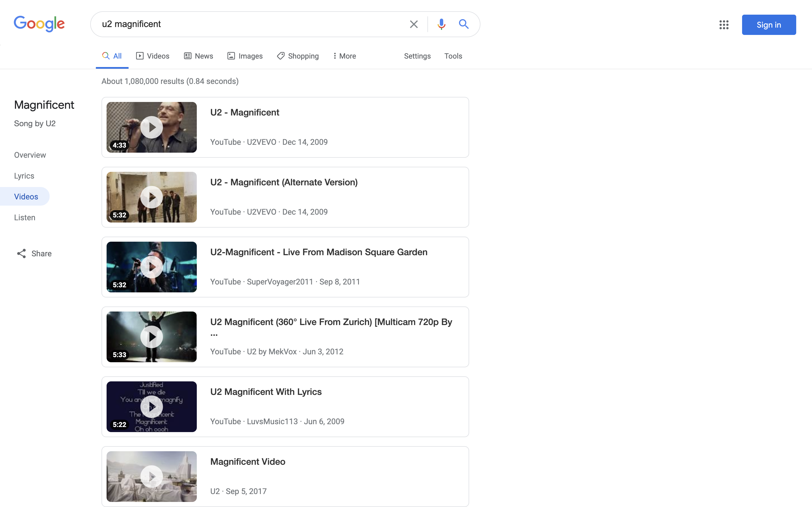Image resolution: width=812 pixels, height=507 pixels.
Task: Click the Google logo
Action: [x=39, y=24]
